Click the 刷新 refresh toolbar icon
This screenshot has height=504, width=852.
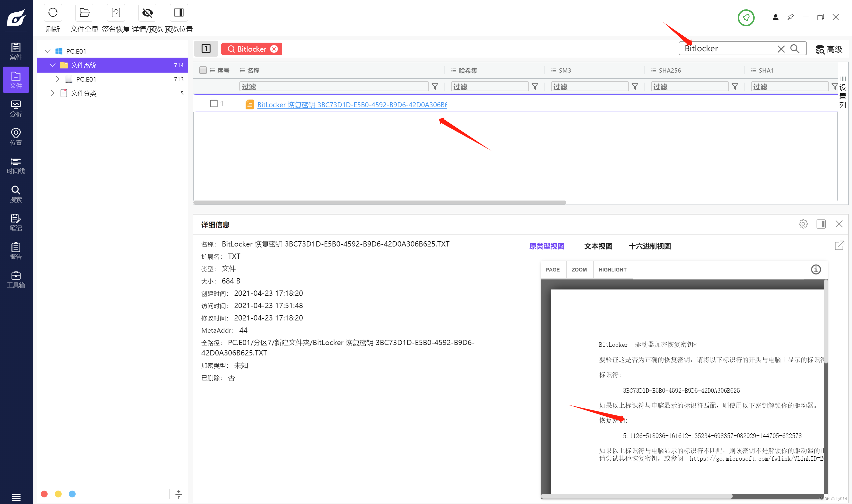53,13
